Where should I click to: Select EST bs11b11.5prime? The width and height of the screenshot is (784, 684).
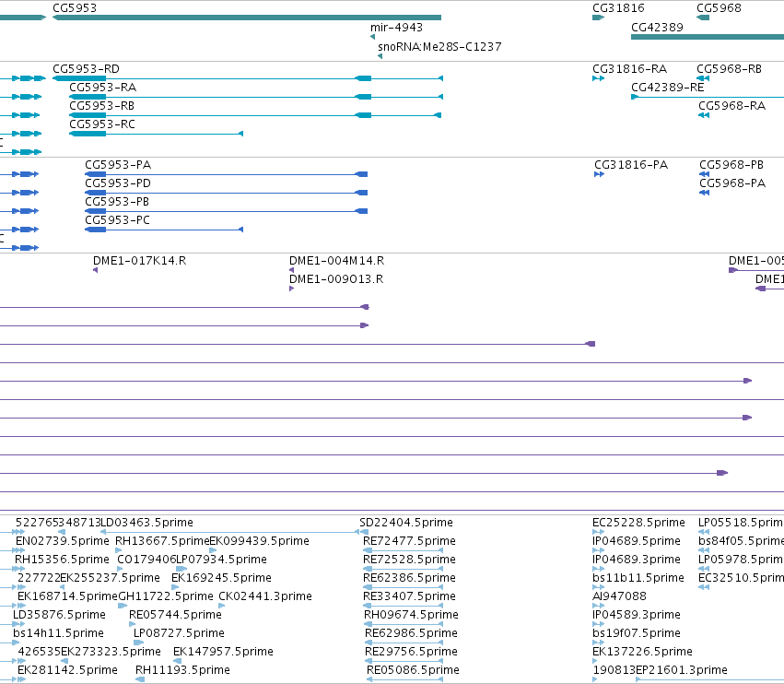pos(638,578)
